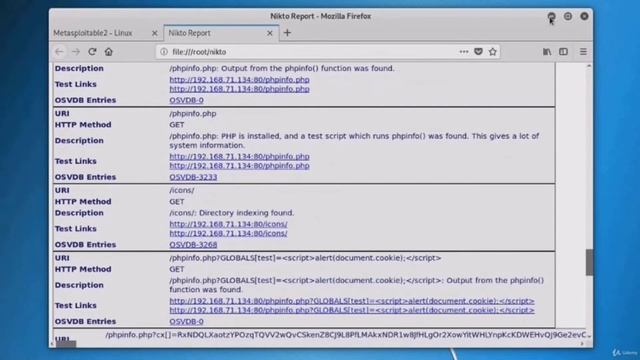Click 'HTTP Method' label under /phpinfo.php URI
This screenshot has height=360, width=640.
coord(83,125)
